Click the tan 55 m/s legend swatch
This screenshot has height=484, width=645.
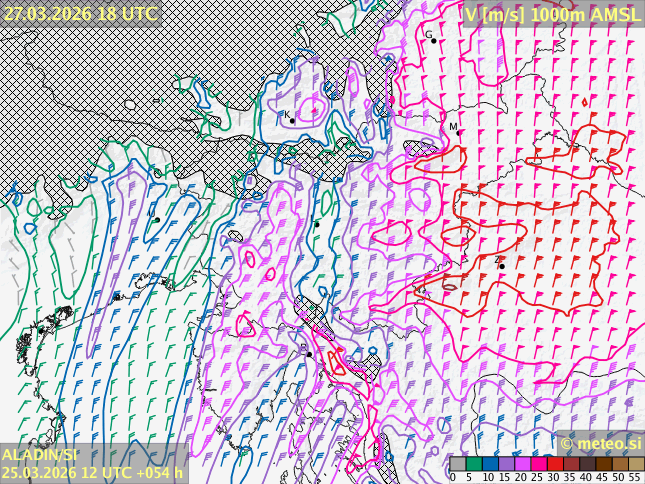pos(636,463)
